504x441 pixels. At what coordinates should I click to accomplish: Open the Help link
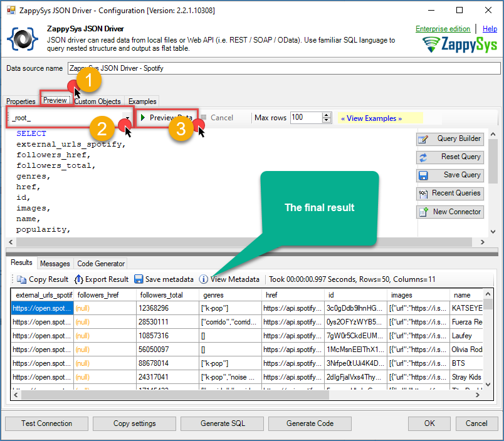click(x=490, y=29)
